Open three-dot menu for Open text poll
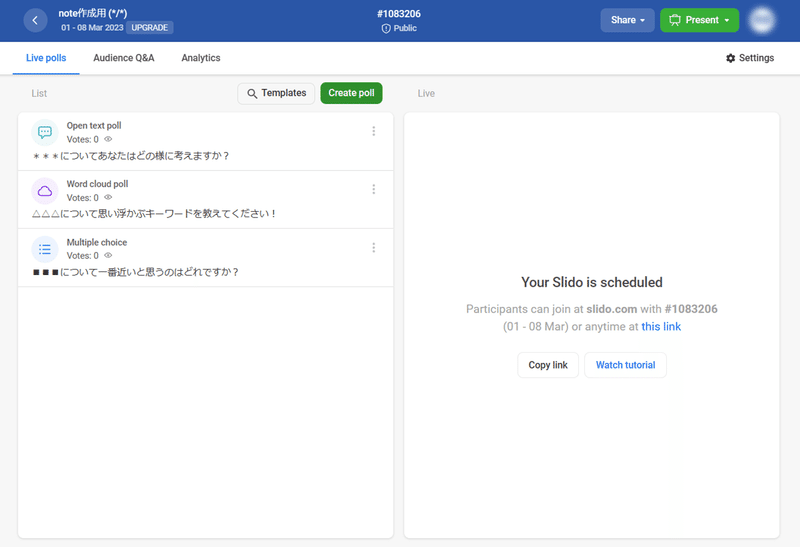Image resolution: width=800 pixels, height=547 pixels. click(x=373, y=131)
